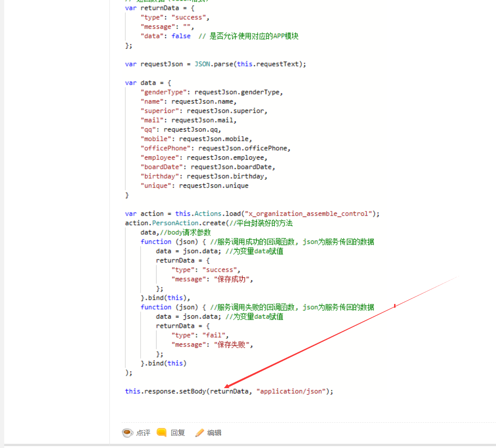496x448 pixels.
Task: Click the "boardDate" property line
Action: (208, 167)
